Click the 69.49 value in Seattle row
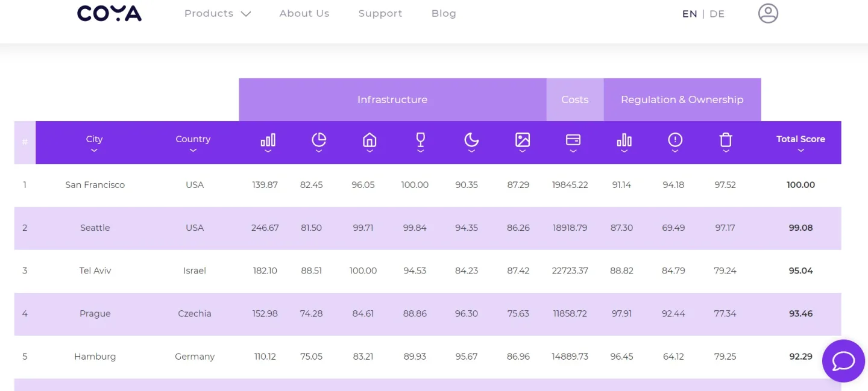 [x=673, y=228]
